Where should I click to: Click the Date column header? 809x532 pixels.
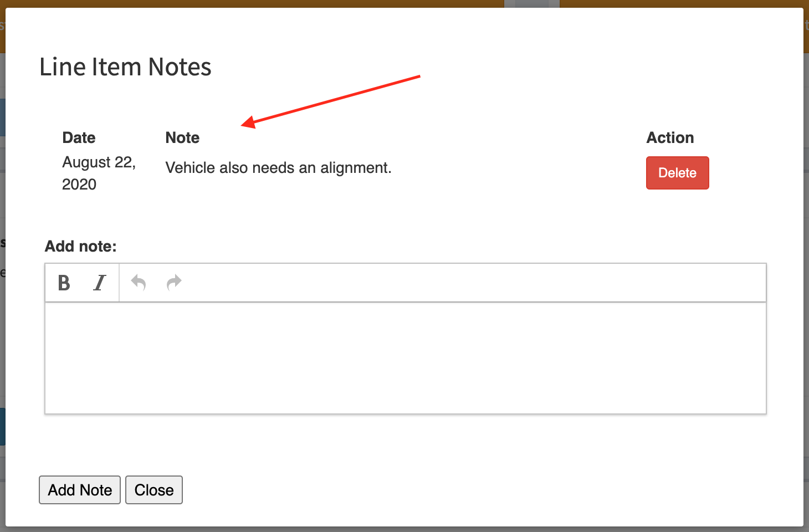point(79,137)
